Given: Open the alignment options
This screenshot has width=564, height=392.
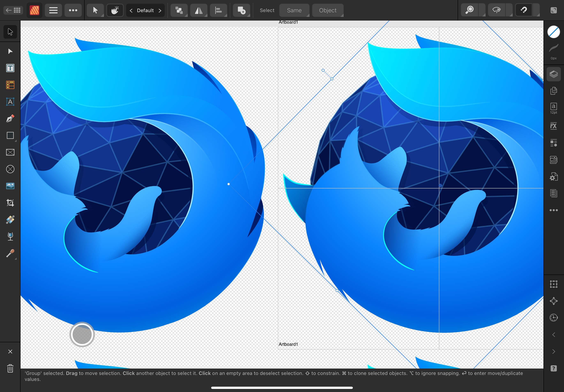Looking at the screenshot, I should 218,10.
